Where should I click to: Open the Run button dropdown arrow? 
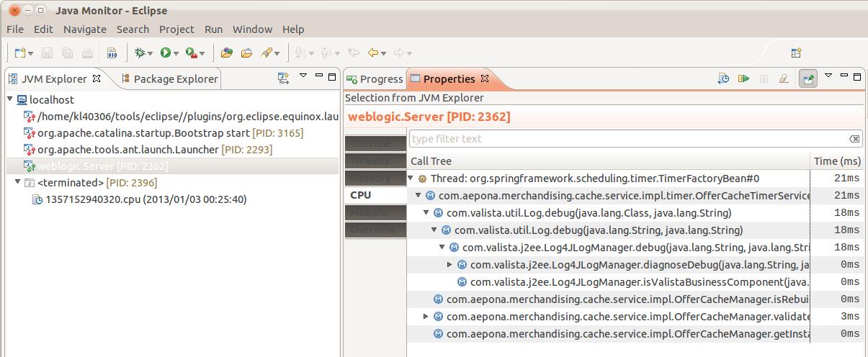pos(176,53)
